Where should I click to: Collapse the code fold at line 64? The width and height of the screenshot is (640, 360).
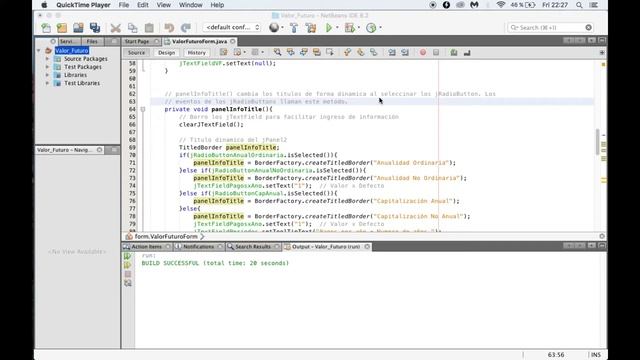point(143,109)
